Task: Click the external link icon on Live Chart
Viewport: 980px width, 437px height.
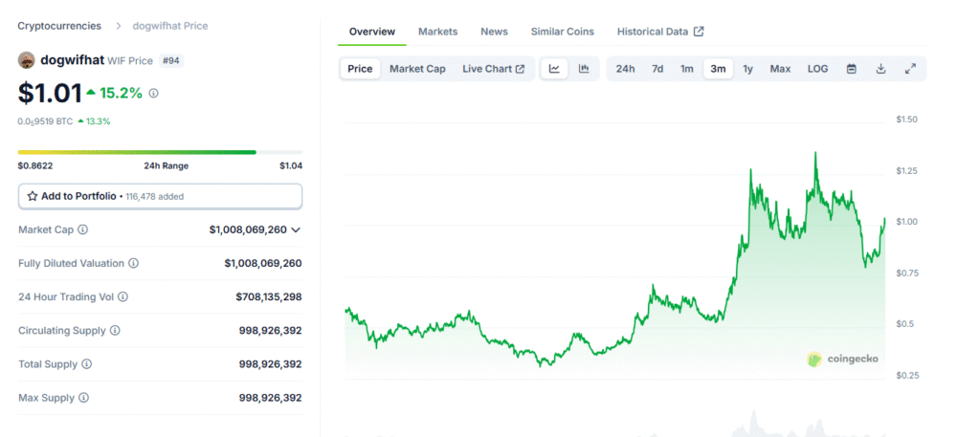Action: click(x=520, y=69)
